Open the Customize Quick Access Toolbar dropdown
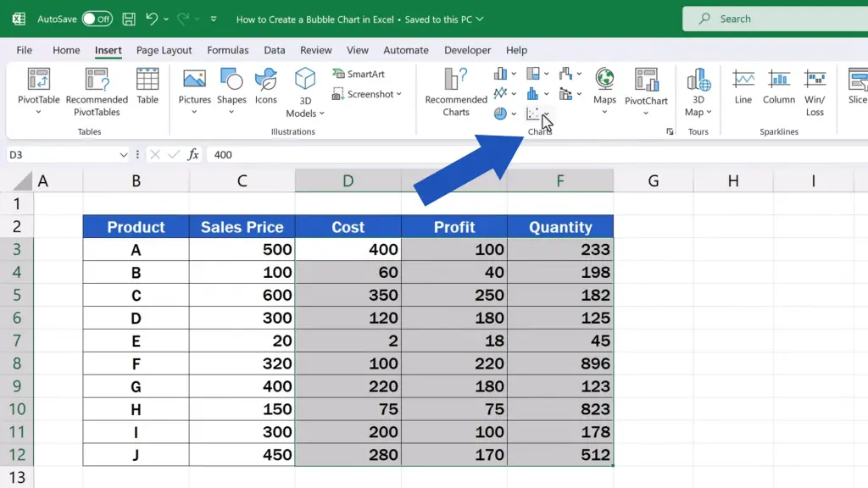This screenshot has width=868, height=488. pyautogui.click(x=213, y=19)
